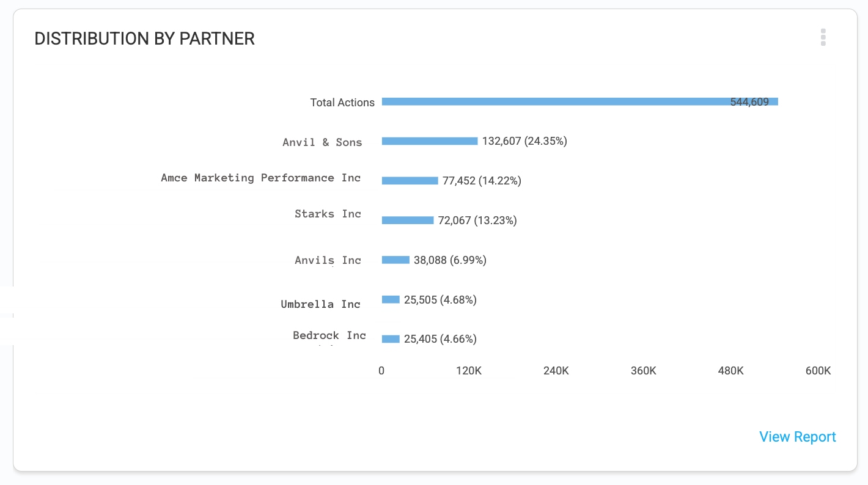Click the 240K axis tick label
The width and height of the screenshot is (868, 485).
(x=556, y=371)
